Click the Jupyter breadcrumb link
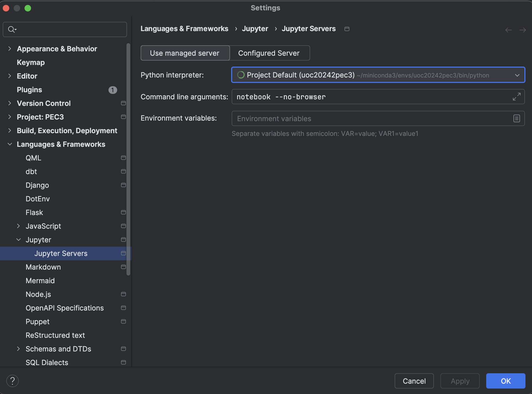Screen dimensions: 532x394 (255, 29)
